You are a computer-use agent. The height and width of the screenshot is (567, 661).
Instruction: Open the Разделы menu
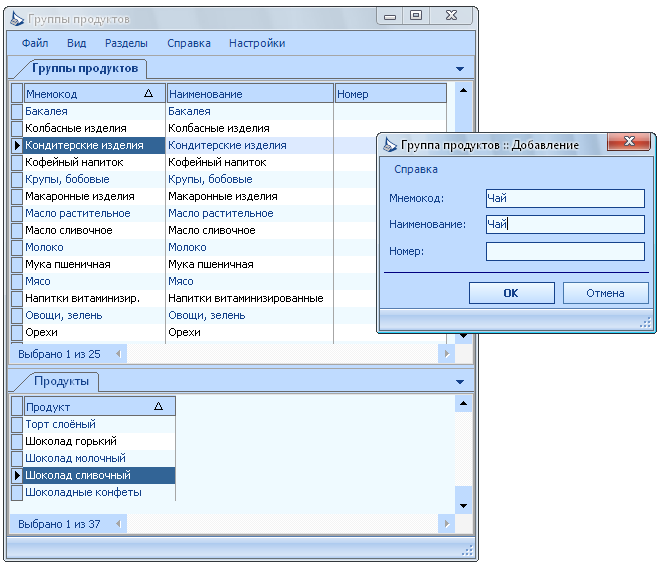[126, 43]
